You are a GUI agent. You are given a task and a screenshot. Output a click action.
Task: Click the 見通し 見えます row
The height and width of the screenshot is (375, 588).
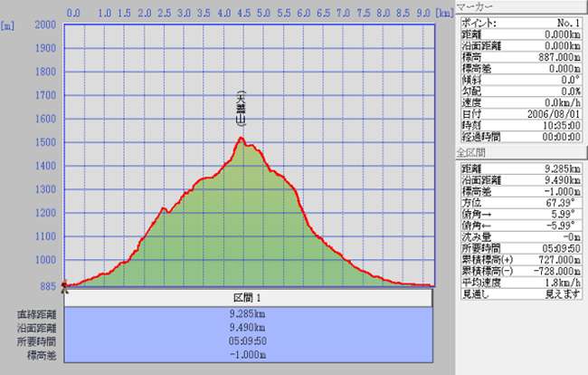click(x=521, y=293)
